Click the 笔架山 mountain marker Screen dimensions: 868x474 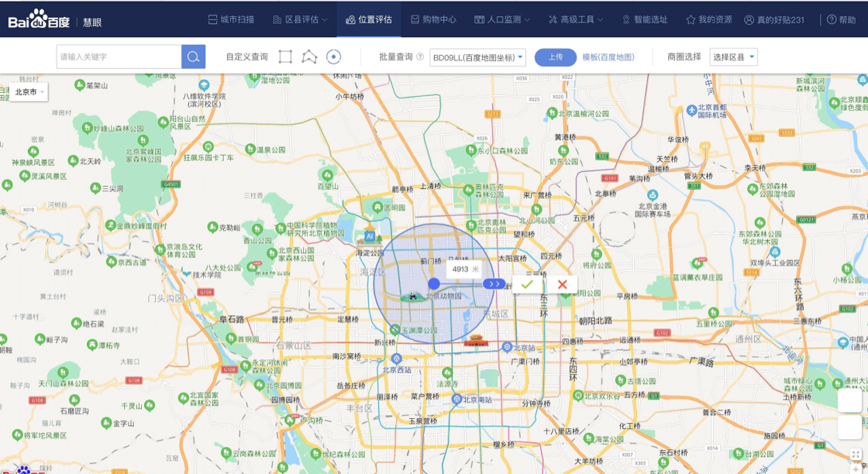[x=80, y=84]
